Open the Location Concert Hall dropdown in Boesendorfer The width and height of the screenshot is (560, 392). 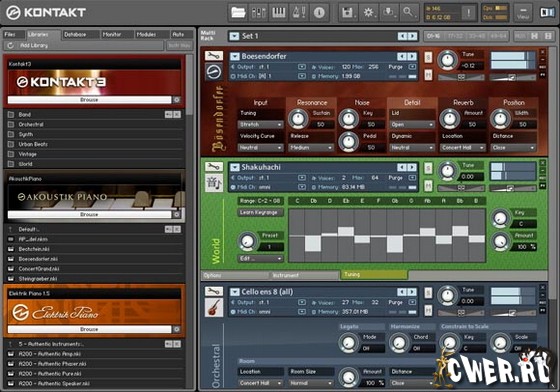point(462,147)
